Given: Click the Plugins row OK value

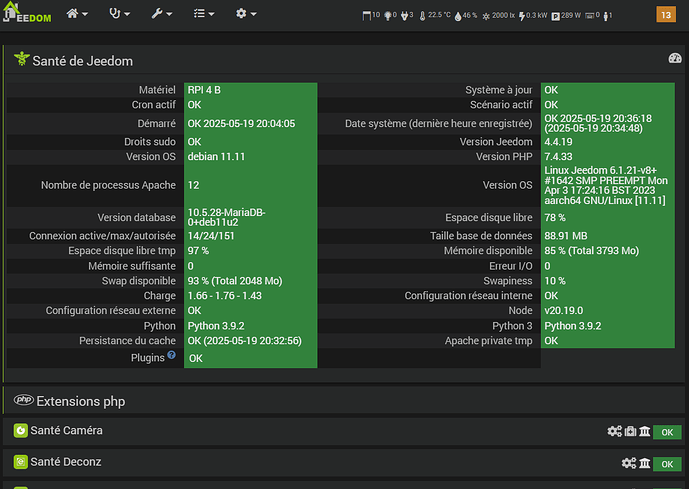Looking at the screenshot, I should coord(196,359).
